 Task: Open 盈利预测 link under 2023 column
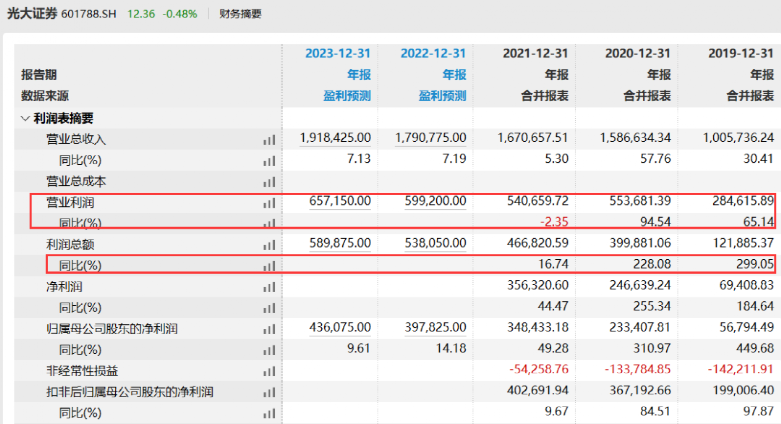347,96
